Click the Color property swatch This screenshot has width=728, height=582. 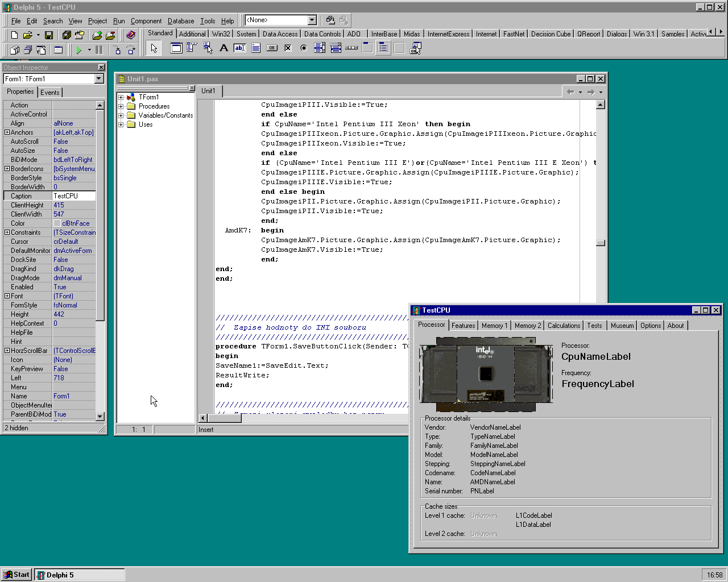pyautogui.click(x=57, y=223)
